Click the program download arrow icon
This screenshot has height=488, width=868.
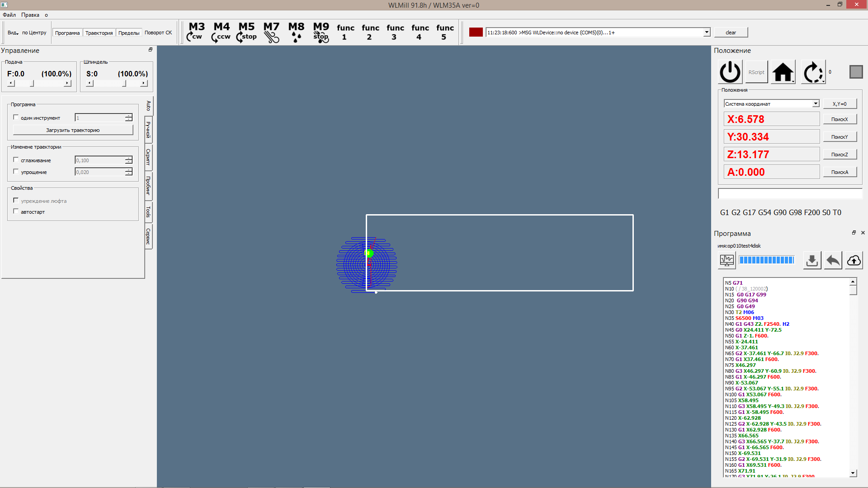pyautogui.click(x=812, y=261)
